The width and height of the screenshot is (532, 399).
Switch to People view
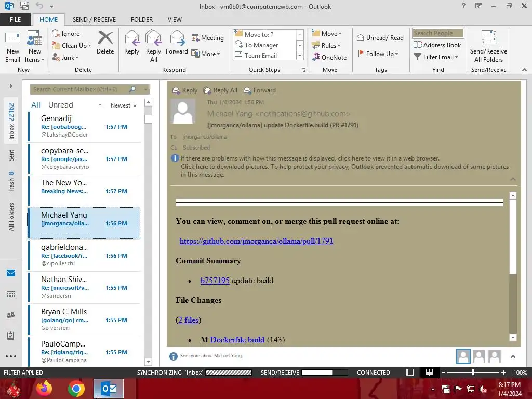pyautogui.click(x=11, y=315)
